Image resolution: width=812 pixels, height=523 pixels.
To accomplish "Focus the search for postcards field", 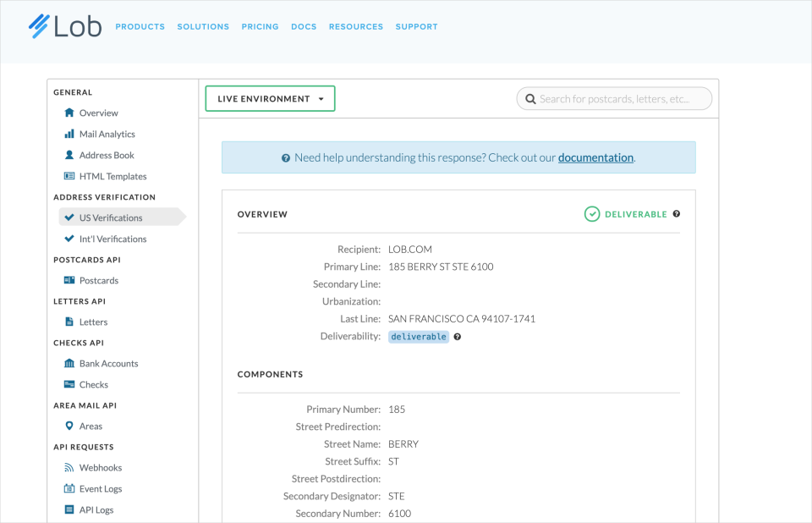I will pyautogui.click(x=614, y=98).
